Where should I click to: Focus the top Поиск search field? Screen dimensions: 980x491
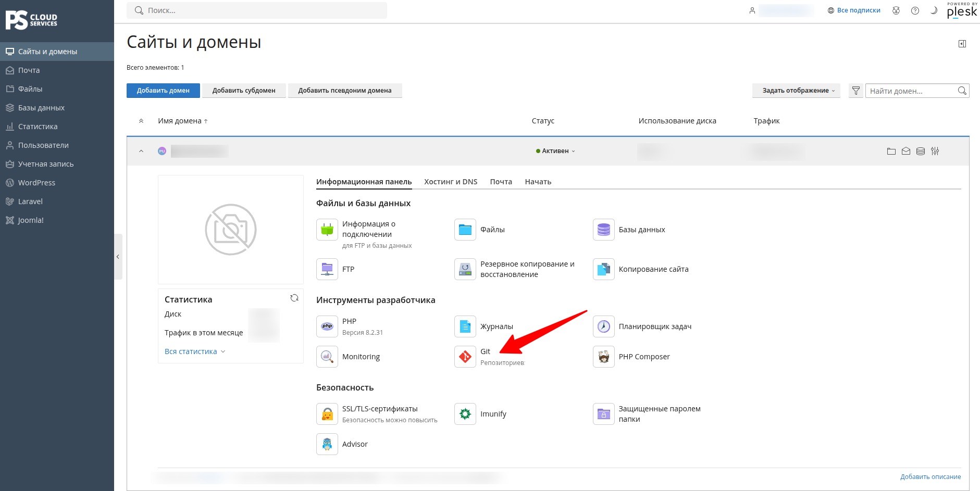pyautogui.click(x=257, y=10)
